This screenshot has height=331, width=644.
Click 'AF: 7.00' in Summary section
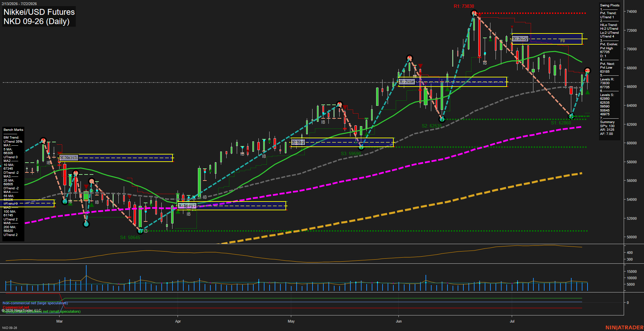coord(606,134)
